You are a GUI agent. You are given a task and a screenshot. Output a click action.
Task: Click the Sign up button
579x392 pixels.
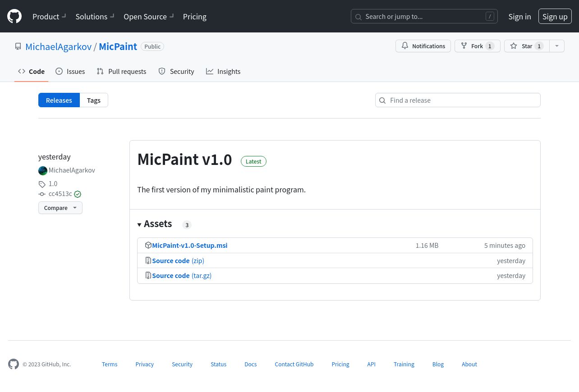click(x=555, y=16)
